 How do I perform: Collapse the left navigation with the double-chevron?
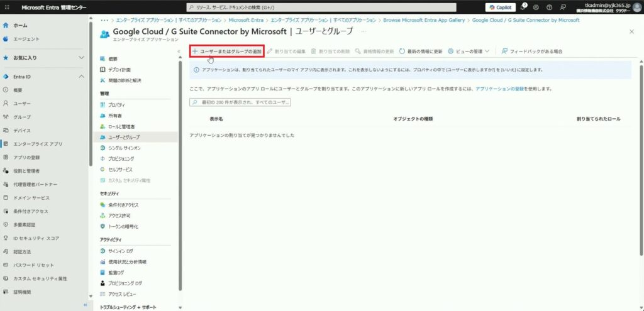[x=86, y=305]
